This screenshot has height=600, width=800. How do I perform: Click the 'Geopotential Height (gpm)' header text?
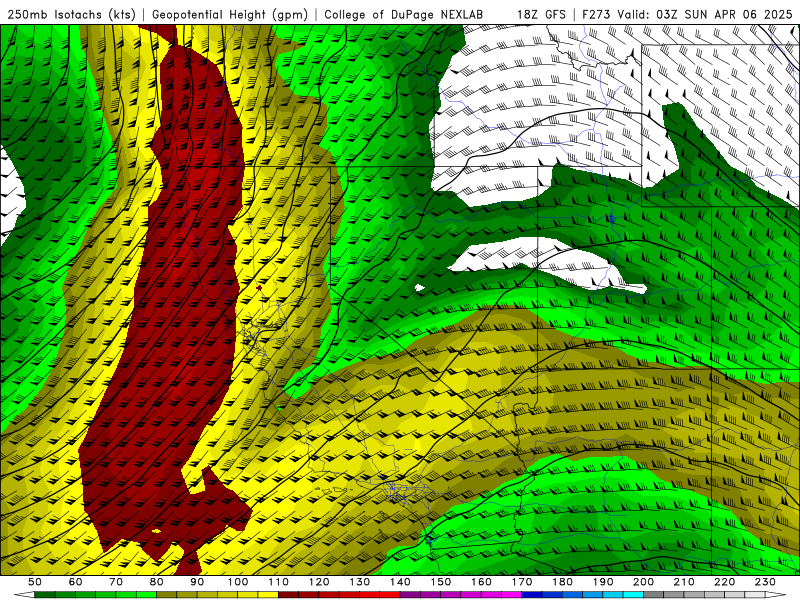coord(230,14)
